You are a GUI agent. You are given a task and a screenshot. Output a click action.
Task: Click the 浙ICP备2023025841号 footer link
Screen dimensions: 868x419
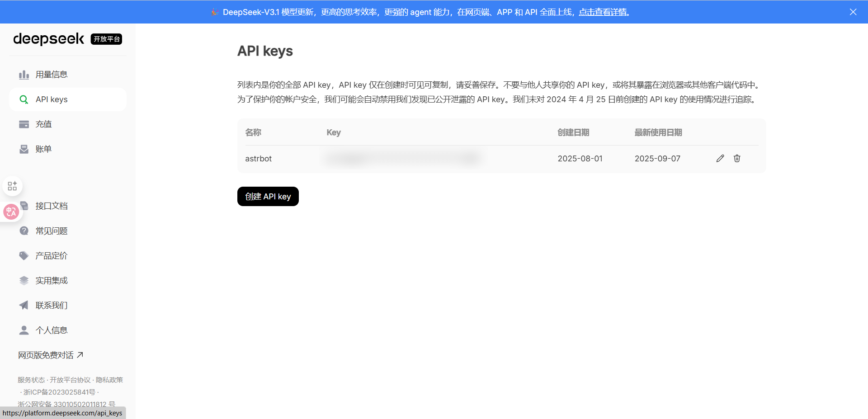(59, 392)
